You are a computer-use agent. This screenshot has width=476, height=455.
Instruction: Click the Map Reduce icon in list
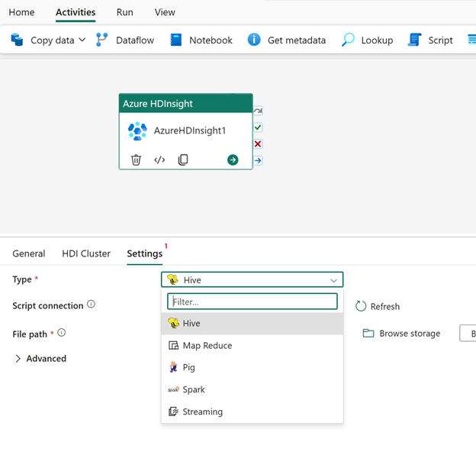tap(173, 345)
